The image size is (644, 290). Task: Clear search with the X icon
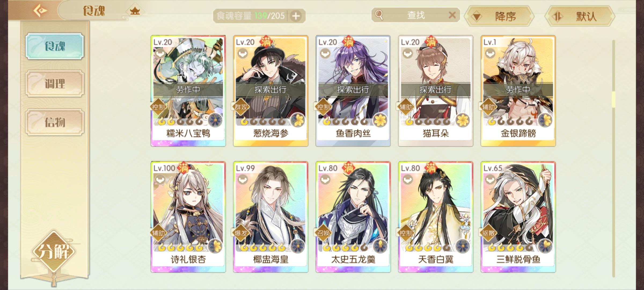click(x=452, y=15)
